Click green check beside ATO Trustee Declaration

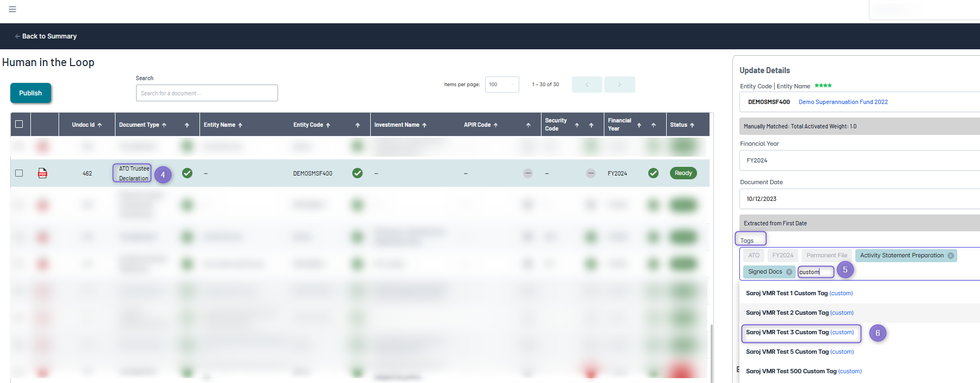(x=187, y=173)
